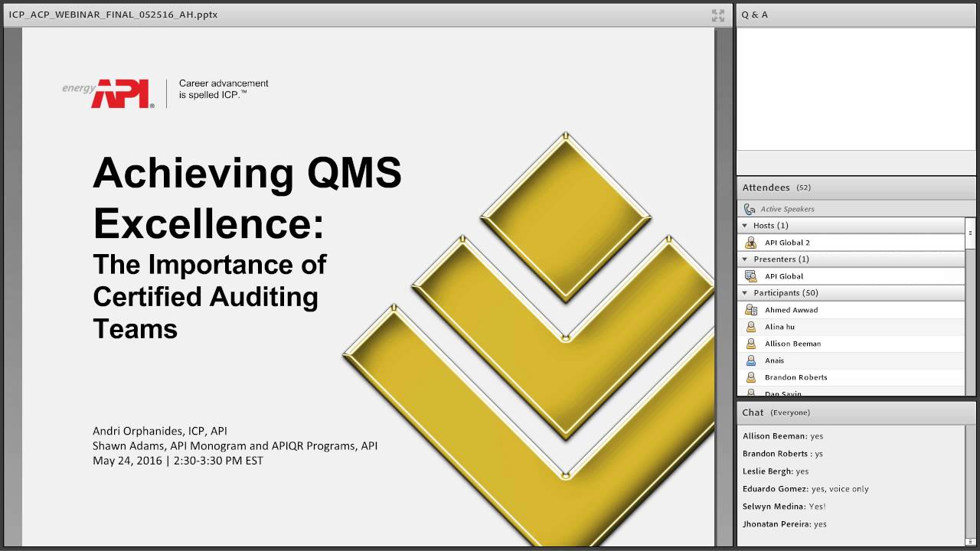Click the Active Speakers phone icon
Screen dimensions: 980x551
750,209
